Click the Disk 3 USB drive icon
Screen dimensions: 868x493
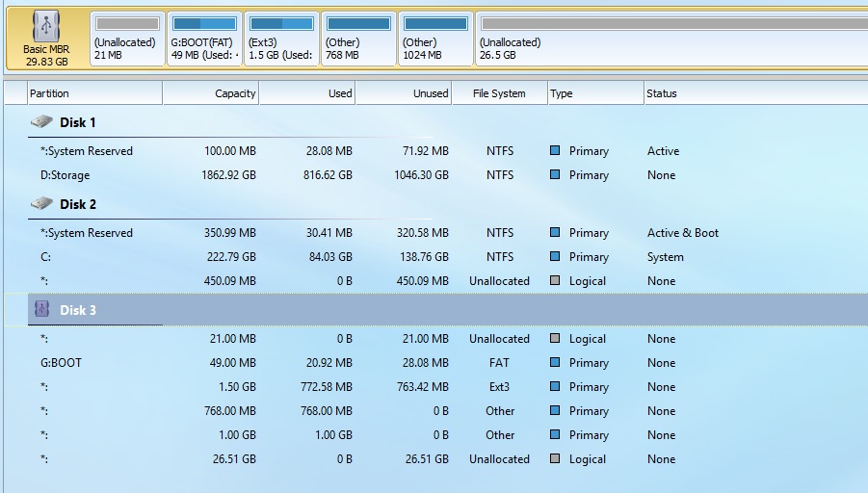pos(41,310)
